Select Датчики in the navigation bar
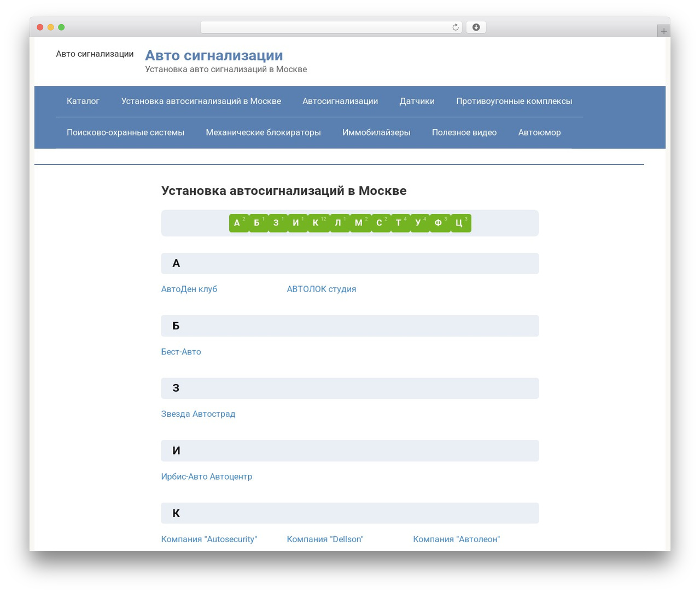Image resolution: width=700 pixels, height=593 pixels. tap(417, 101)
